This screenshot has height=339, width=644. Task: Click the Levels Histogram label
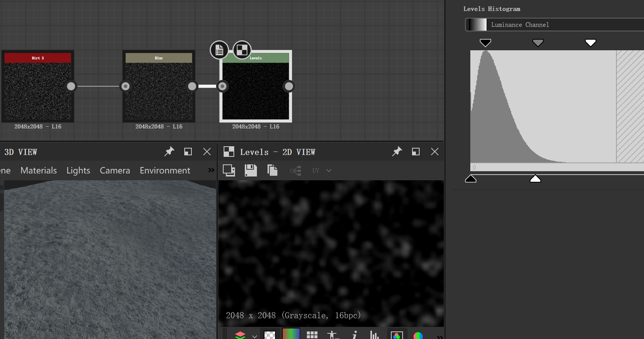pos(492,9)
